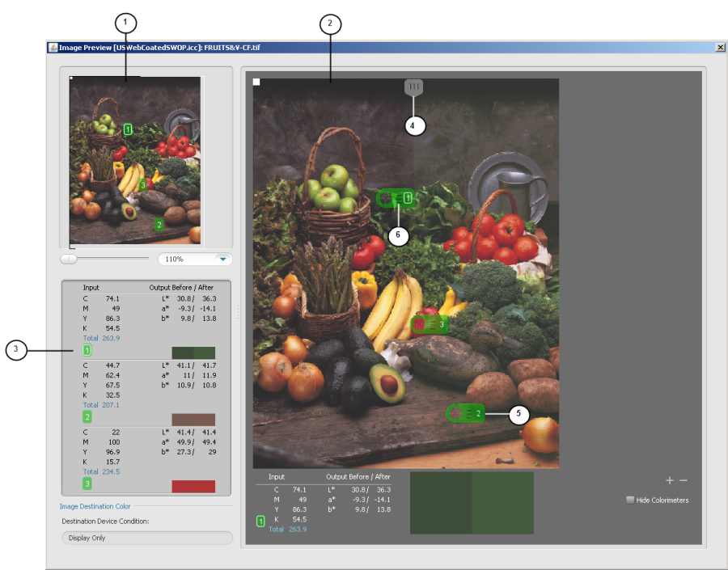
Task: Click the dark green swatch for colorimeter 1
Action: [x=193, y=353]
